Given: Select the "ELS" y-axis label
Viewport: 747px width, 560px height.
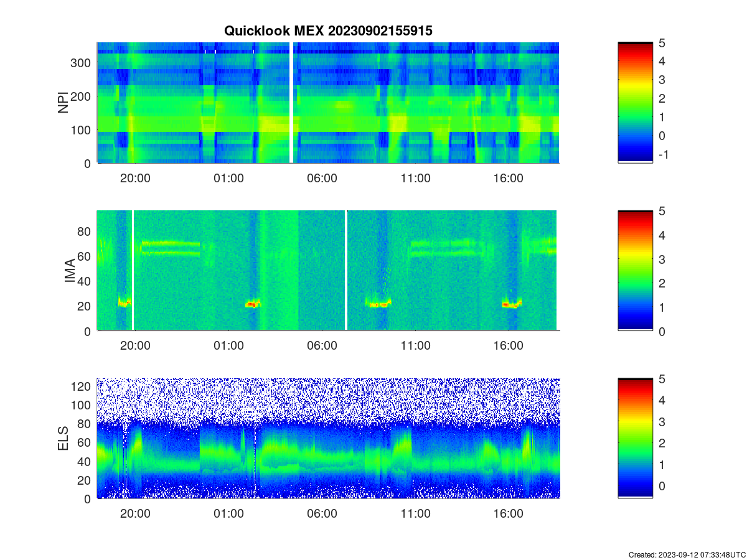Looking at the screenshot, I should (63, 439).
